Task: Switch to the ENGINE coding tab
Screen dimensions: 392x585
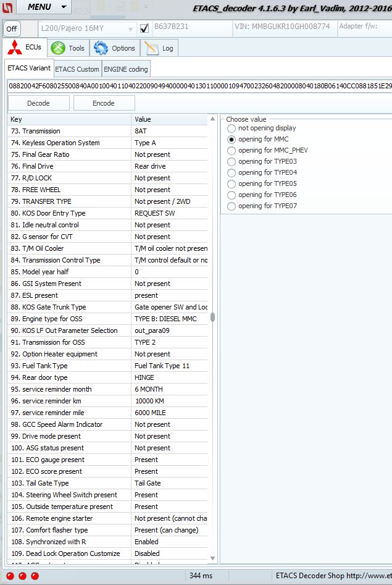Action: (x=125, y=69)
